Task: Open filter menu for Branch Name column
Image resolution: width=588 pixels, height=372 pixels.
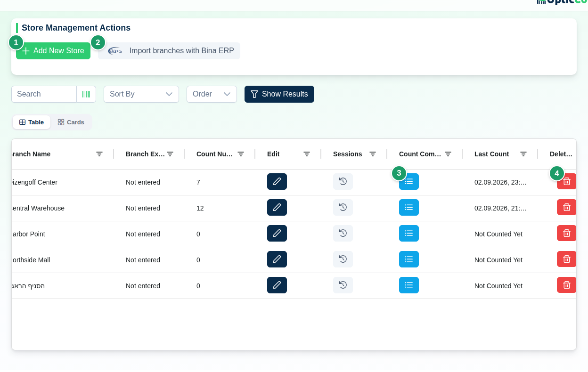Action: coord(99,154)
